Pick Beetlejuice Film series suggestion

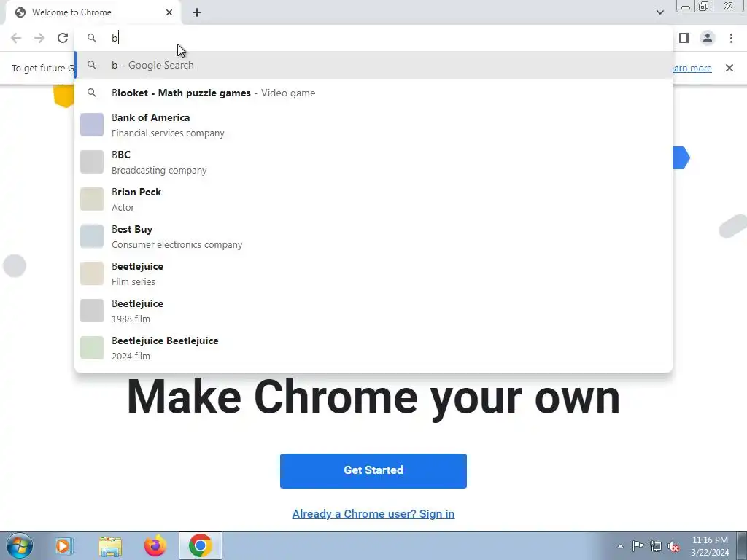(x=373, y=273)
